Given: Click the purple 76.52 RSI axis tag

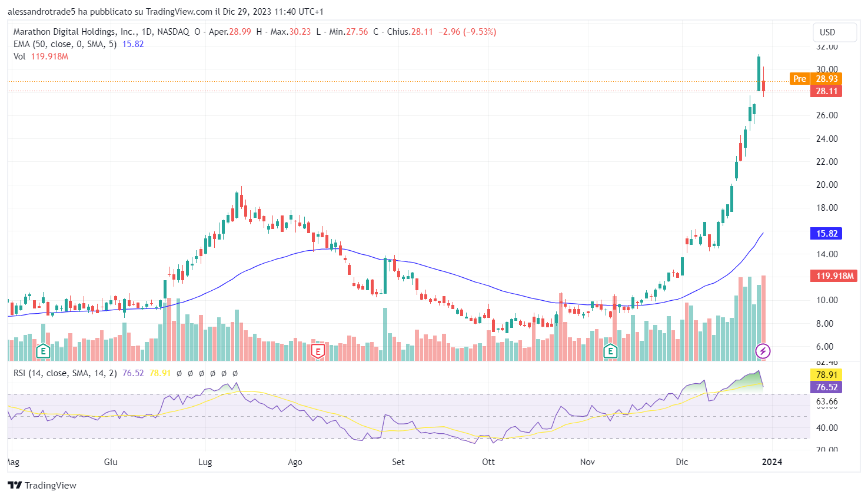Looking at the screenshot, I should point(826,387).
